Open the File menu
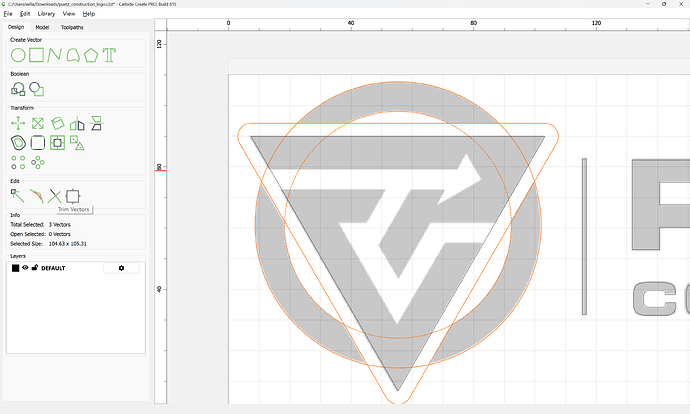This screenshot has width=690, height=414. coord(8,14)
